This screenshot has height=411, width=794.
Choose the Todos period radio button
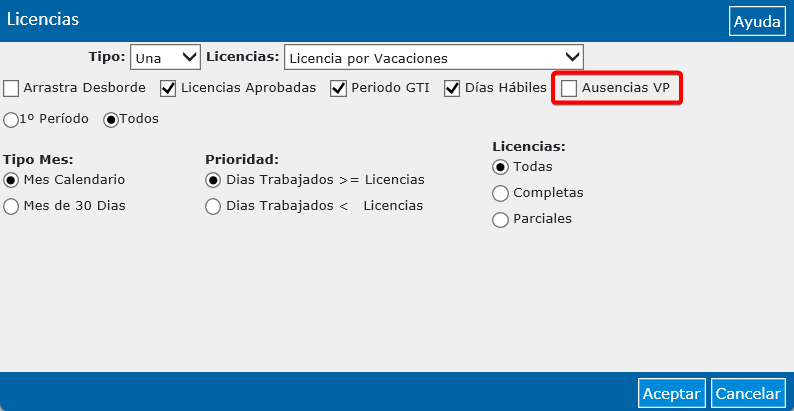[x=111, y=119]
